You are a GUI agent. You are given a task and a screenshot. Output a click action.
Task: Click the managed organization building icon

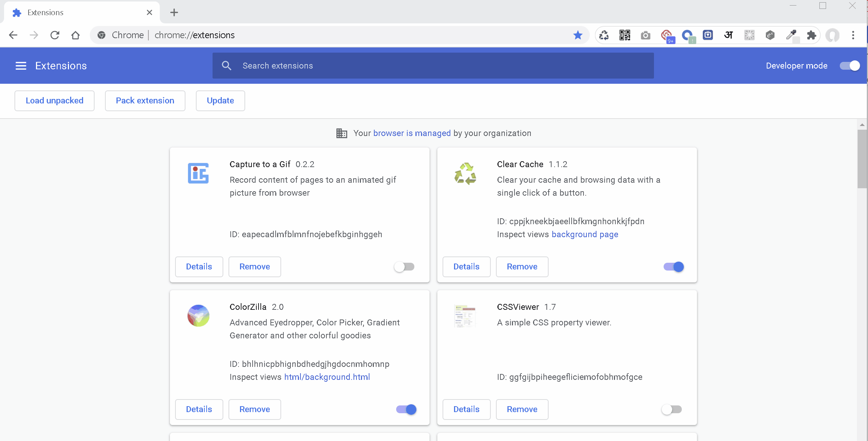point(342,133)
